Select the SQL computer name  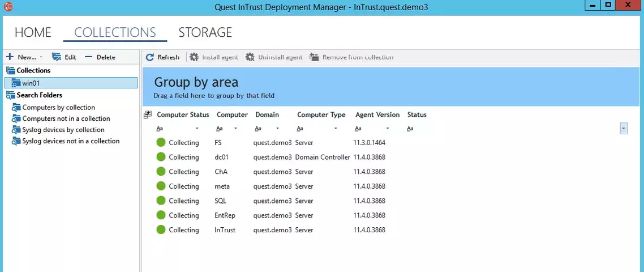[221, 201]
